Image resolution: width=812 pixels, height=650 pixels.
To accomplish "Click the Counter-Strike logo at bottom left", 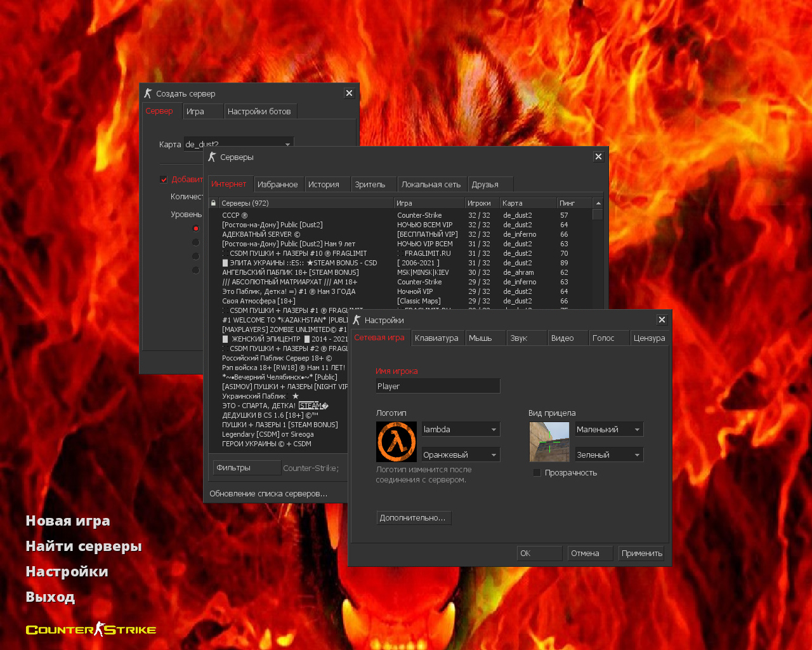I will pyautogui.click(x=91, y=630).
